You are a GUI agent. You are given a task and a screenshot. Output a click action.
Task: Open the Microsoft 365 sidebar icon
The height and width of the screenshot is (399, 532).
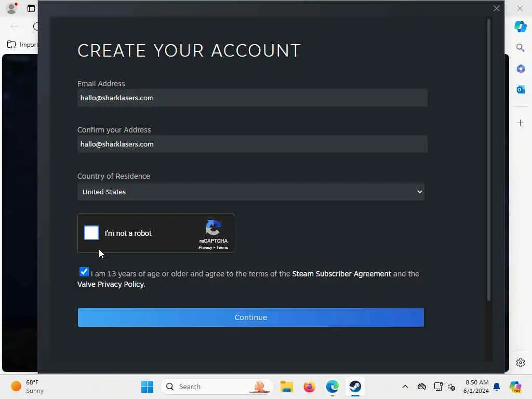(520, 69)
